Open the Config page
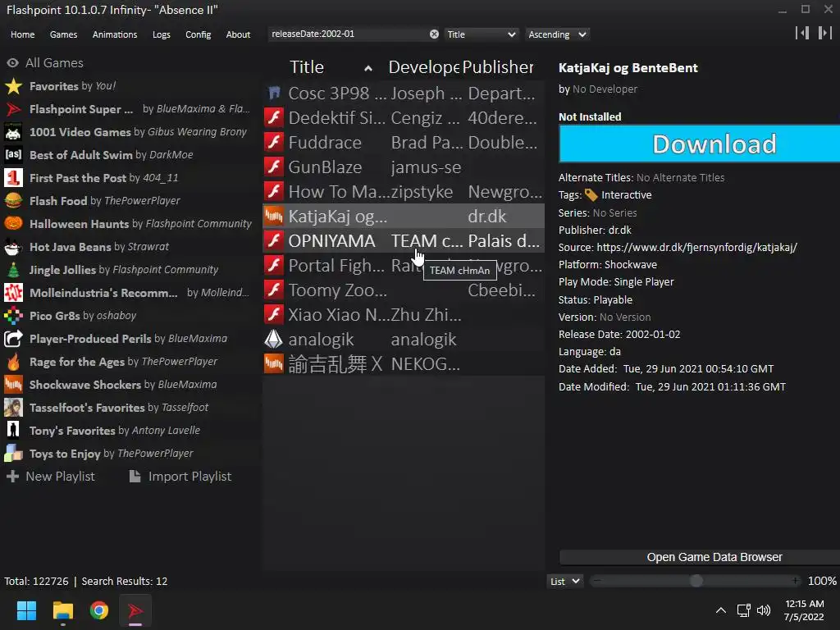Screen dimensions: 840x630 199,34
